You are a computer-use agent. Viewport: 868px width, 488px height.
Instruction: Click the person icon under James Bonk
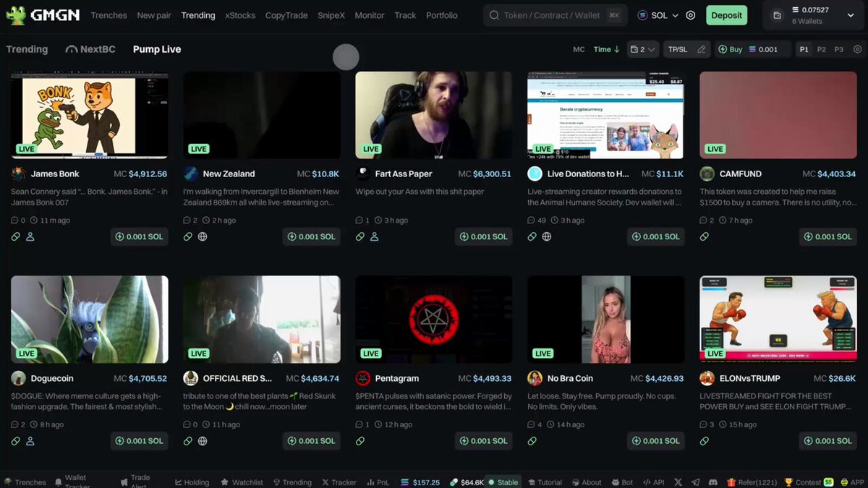click(30, 236)
